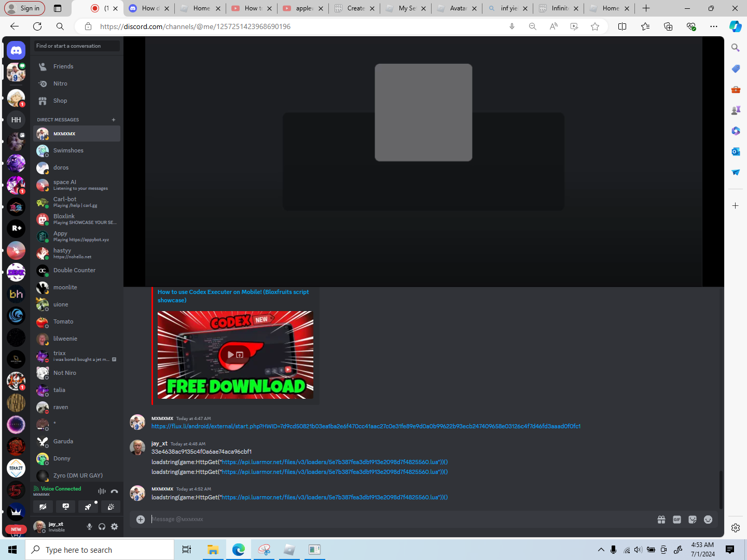Mute the microphone in user panel
The width and height of the screenshot is (747, 560).
[x=89, y=527]
